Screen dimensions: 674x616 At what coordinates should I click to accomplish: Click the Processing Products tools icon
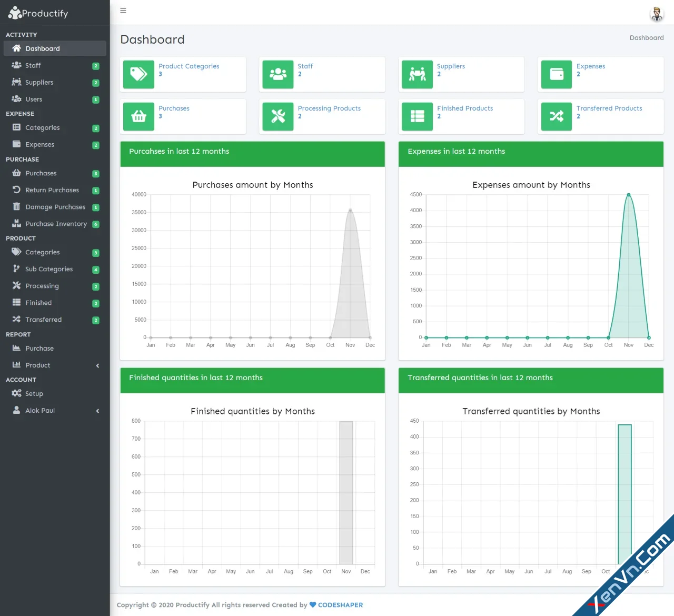click(x=277, y=116)
